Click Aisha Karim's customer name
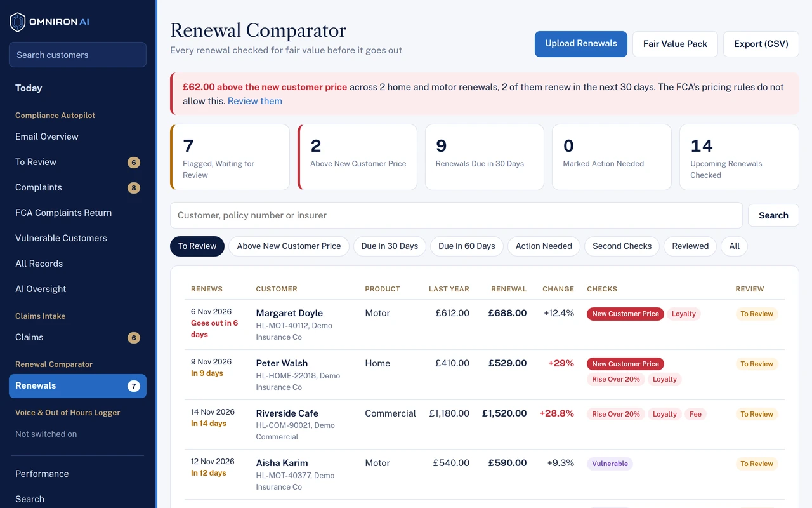Viewport: 812px width, 508px height. pyautogui.click(x=282, y=463)
